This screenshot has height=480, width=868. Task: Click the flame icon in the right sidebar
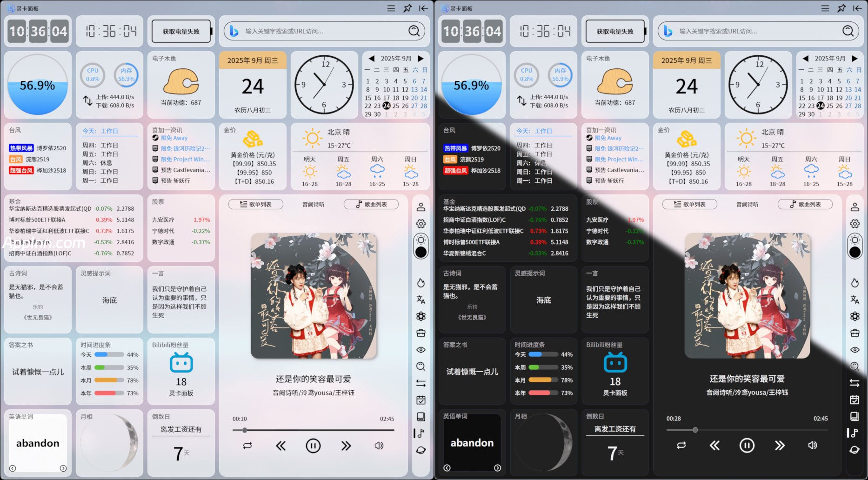pyautogui.click(x=421, y=283)
